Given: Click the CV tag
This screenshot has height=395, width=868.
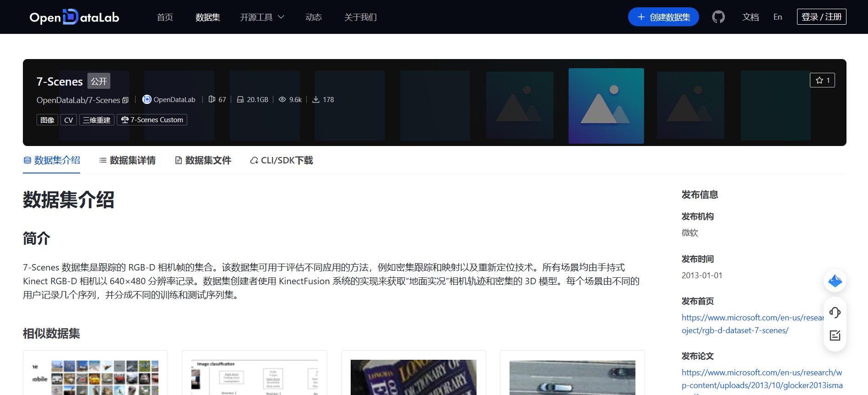Looking at the screenshot, I should 69,120.
